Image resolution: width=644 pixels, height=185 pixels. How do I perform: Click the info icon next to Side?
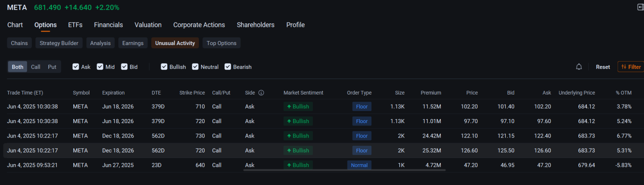(261, 92)
